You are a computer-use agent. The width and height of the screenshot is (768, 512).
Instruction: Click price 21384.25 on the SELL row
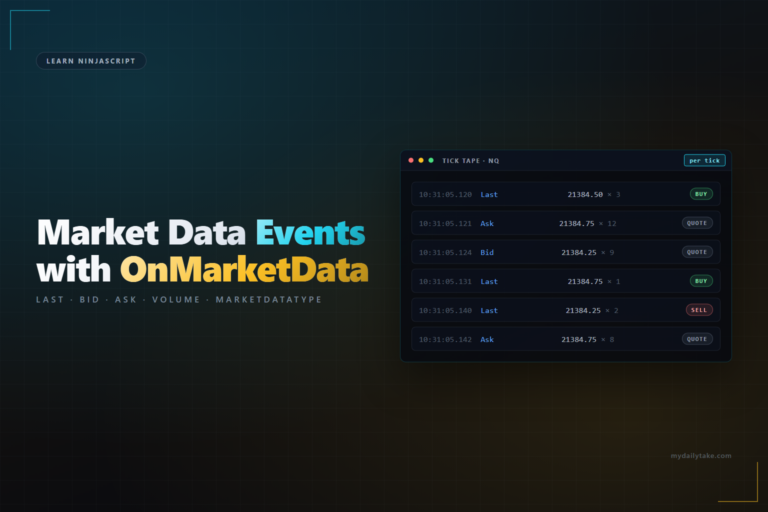tap(583, 310)
